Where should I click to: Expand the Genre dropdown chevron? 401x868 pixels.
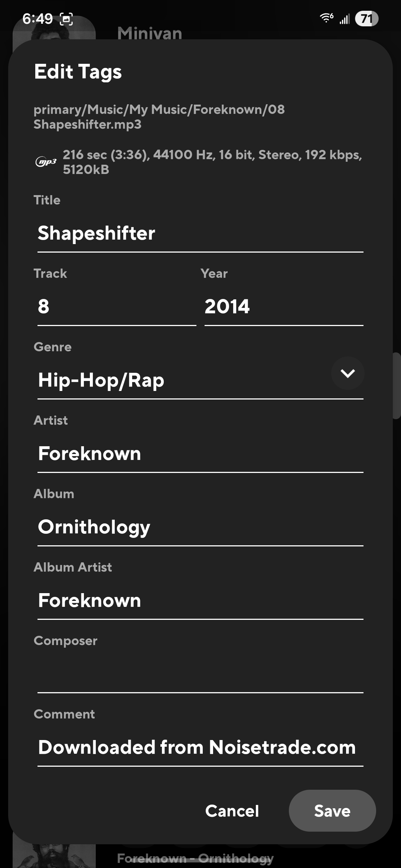pos(348,373)
